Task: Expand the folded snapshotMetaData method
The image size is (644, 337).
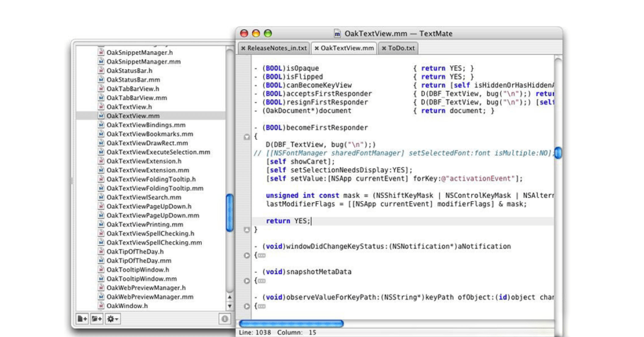Action: tap(247, 281)
